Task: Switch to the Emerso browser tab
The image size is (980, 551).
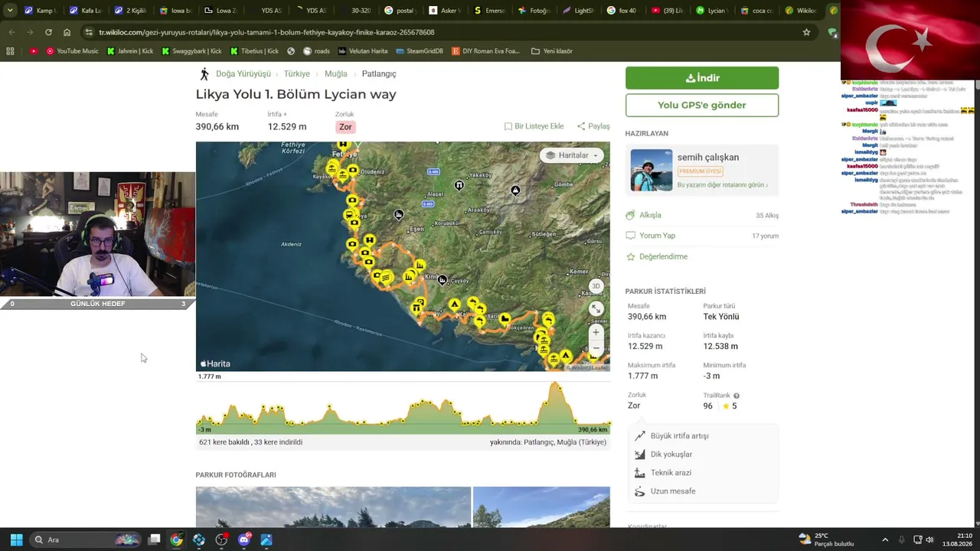Action: pyautogui.click(x=488, y=11)
